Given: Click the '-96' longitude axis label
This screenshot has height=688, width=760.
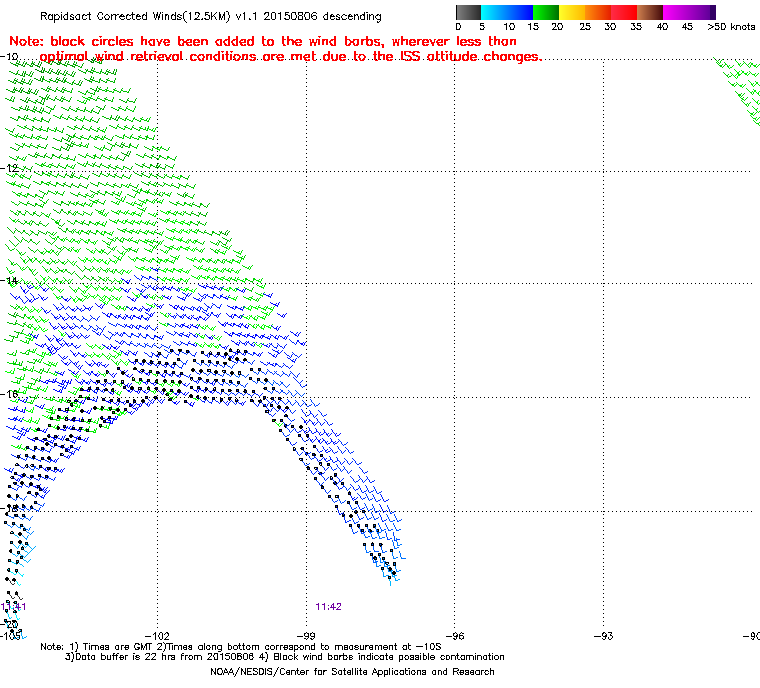Looking at the screenshot, I should (455, 636).
